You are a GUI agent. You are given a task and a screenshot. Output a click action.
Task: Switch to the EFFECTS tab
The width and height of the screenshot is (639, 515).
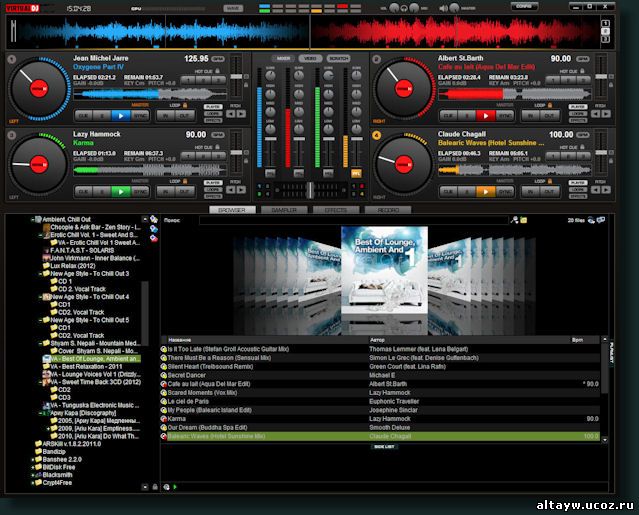point(336,210)
